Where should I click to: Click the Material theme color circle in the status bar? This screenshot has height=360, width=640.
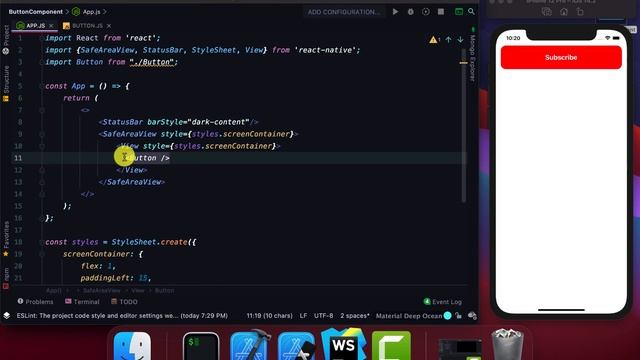tap(447, 316)
